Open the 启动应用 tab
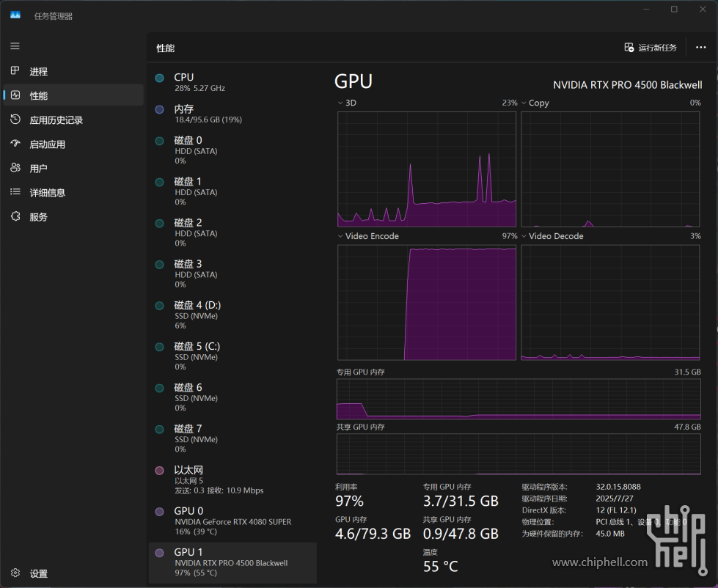Screen dimensions: 718x588 (x=73, y=144)
